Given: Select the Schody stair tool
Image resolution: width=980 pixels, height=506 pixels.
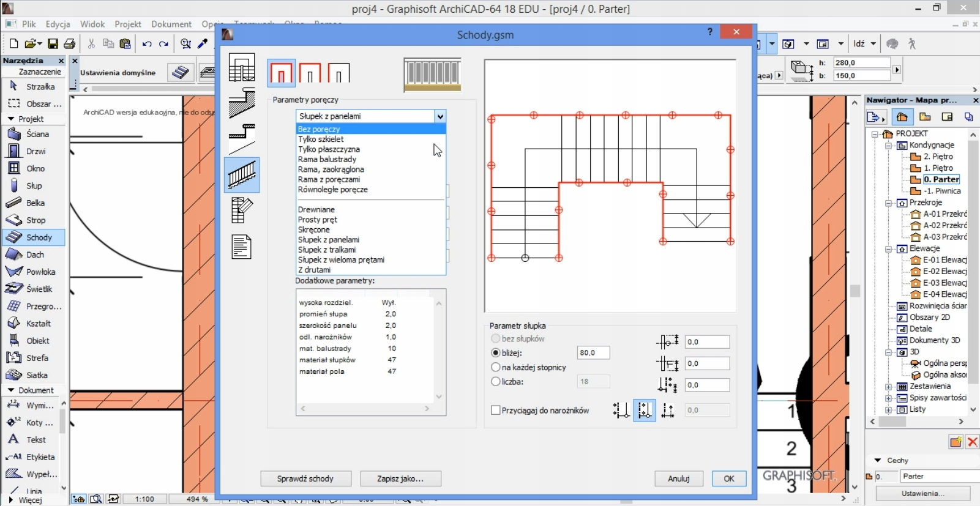Looking at the screenshot, I should 34,237.
